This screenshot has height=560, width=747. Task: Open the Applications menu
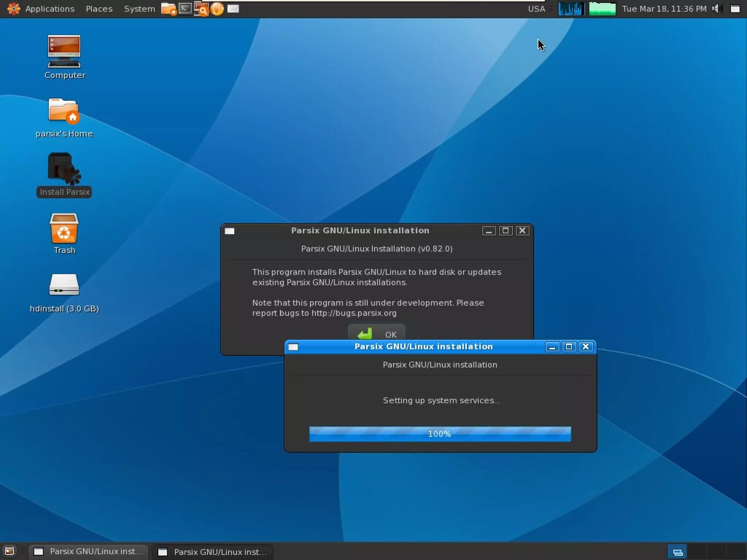(x=49, y=8)
